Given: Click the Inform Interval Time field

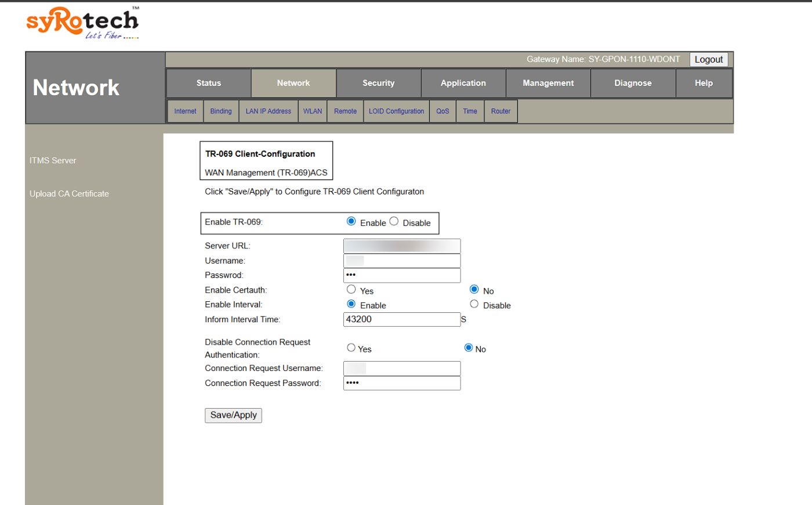Looking at the screenshot, I should (401, 319).
